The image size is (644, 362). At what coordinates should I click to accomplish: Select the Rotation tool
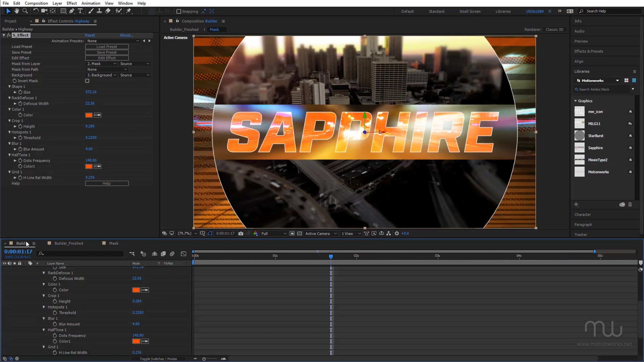tap(36, 11)
